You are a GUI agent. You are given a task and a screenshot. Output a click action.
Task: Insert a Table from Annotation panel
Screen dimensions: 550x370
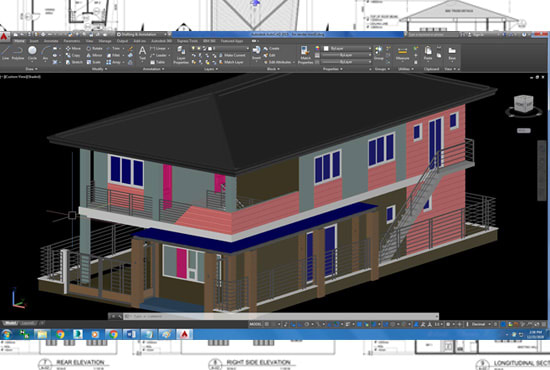coord(157,62)
